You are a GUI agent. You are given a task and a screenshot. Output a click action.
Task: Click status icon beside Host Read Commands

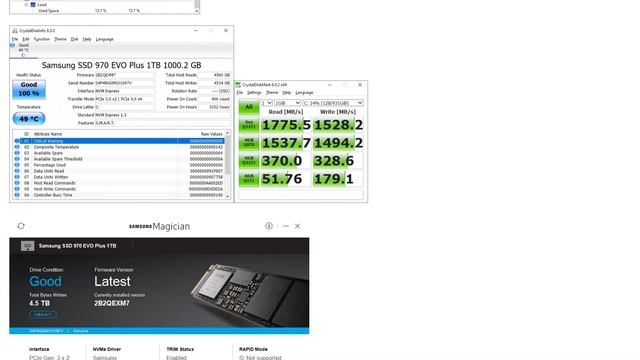[x=17, y=183]
